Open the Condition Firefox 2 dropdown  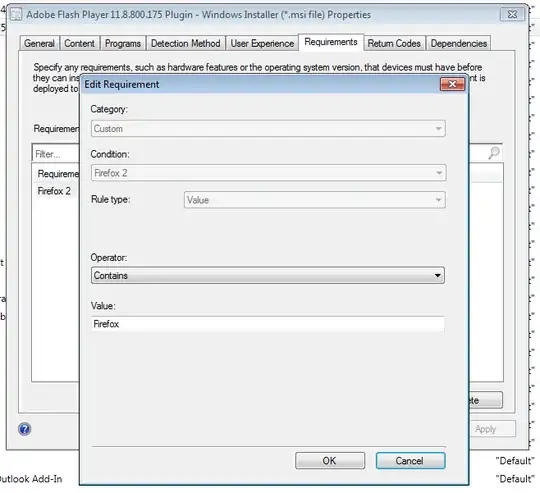click(268, 172)
